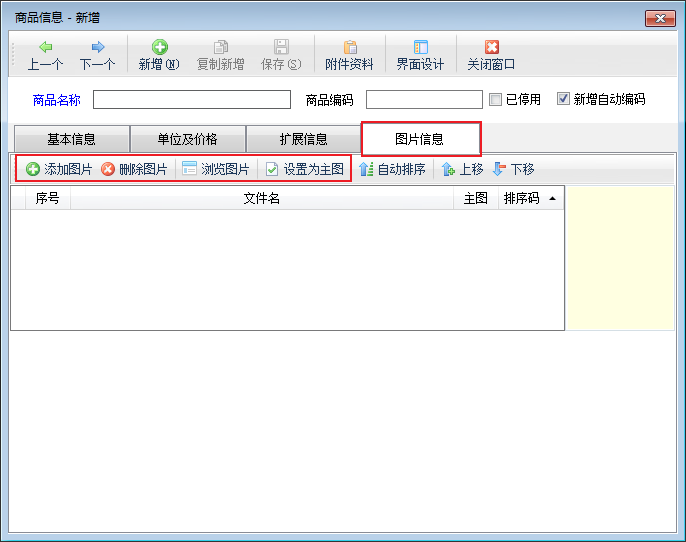Screen dimensions: 686x542
Task: Click the 商品名称 text input field
Action: pyautogui.click(x=191, y=99)
